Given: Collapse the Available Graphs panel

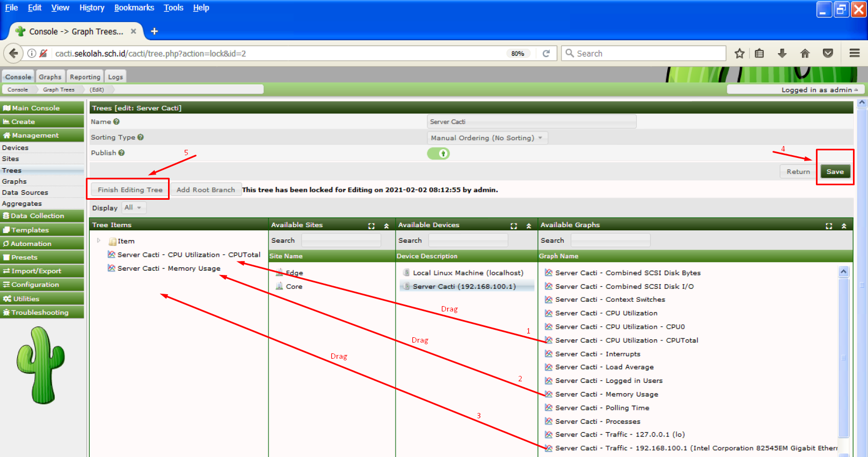Looking at the screenshot, I should (844, 226).
